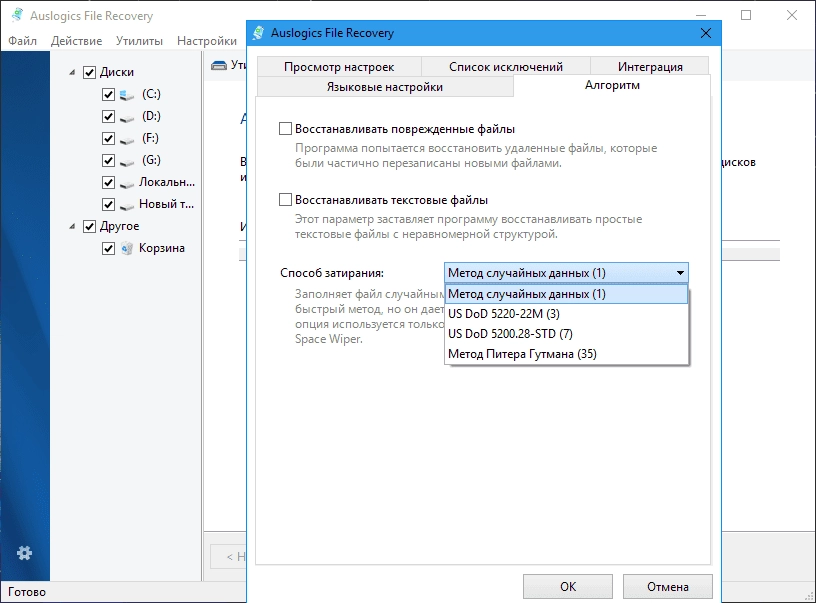The width and height of the screenshot is (816, 603).
Task: Uncheck the Корзина checkbox
Action: (x=108, y=249)
